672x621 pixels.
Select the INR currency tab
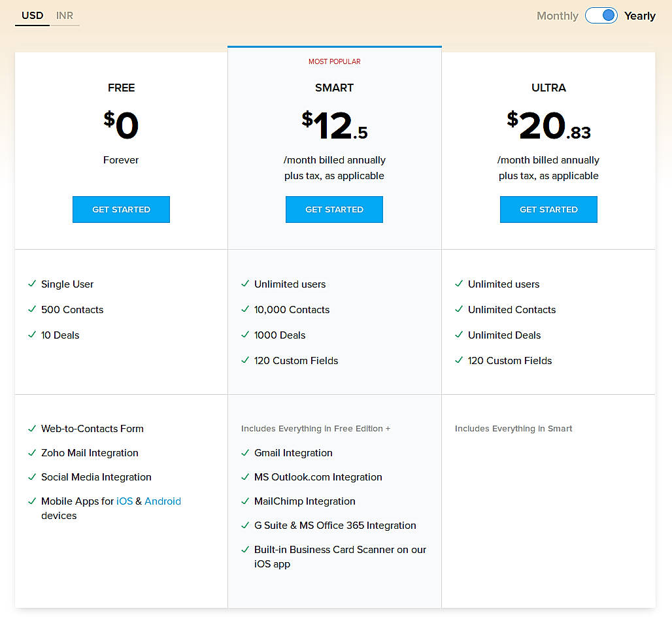65,16
